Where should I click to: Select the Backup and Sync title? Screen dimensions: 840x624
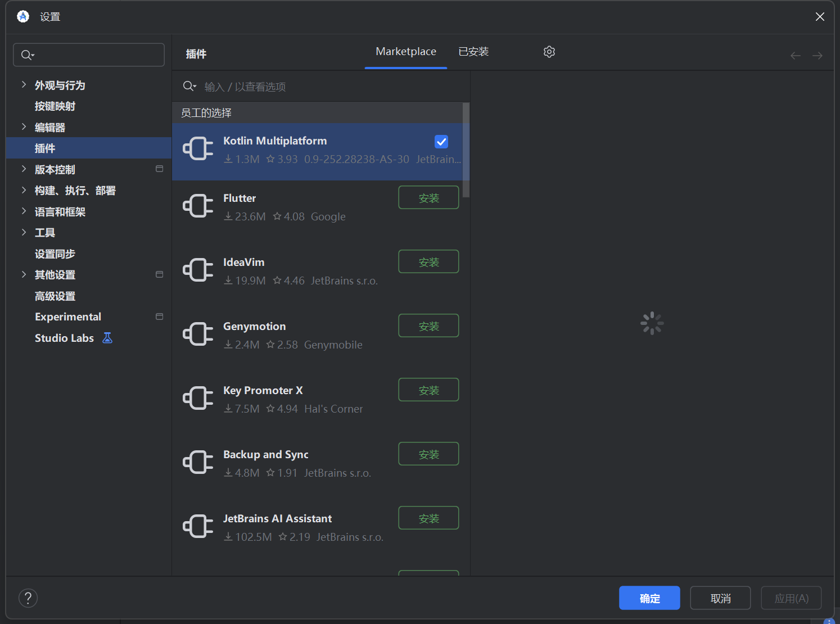point(265,454)
